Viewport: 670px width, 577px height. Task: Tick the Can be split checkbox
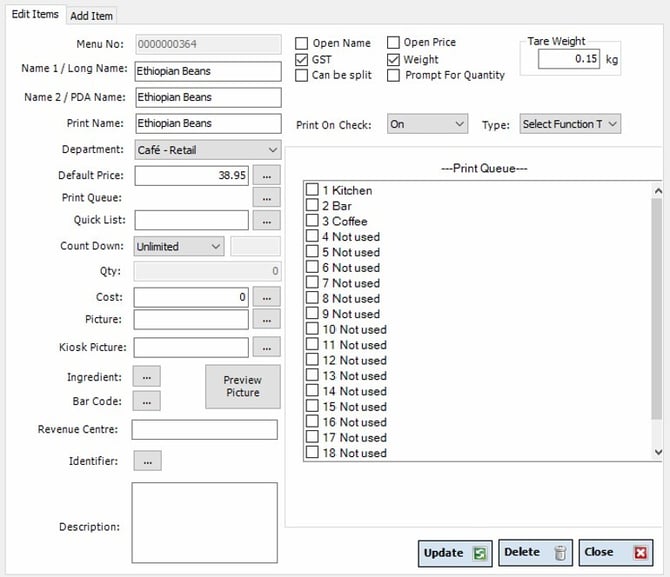point(302,75)
